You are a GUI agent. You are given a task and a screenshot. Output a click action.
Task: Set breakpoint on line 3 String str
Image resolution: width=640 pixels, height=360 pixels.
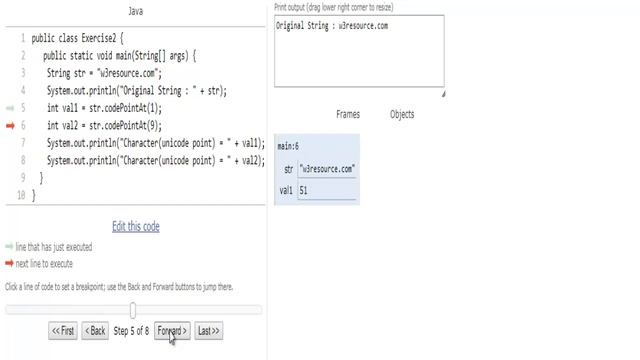tap(104, 73)
